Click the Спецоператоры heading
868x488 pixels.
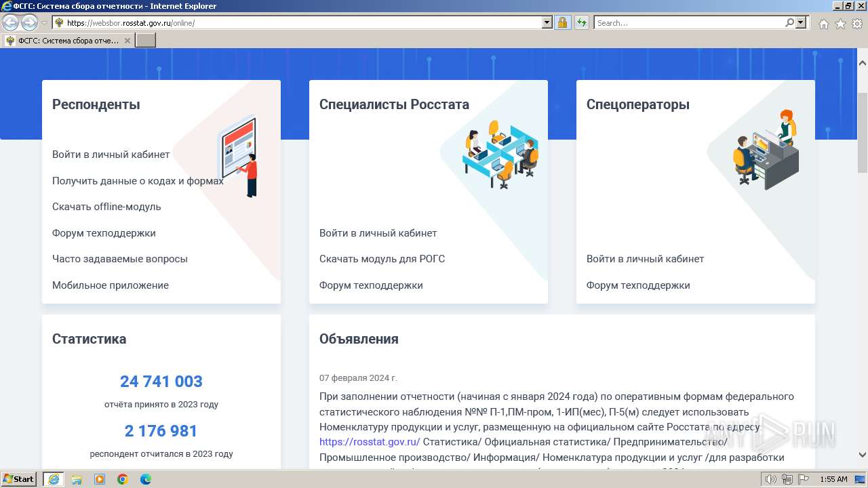coord(638,104)
